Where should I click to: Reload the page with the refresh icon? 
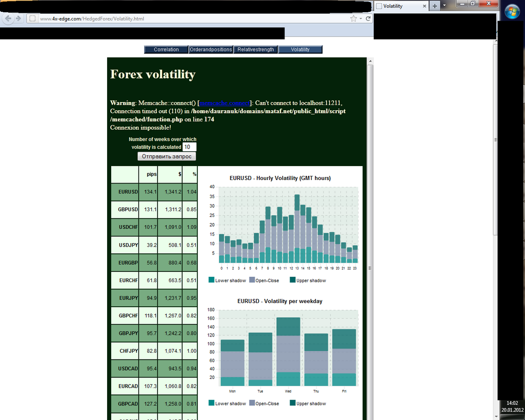click(368, 19)
